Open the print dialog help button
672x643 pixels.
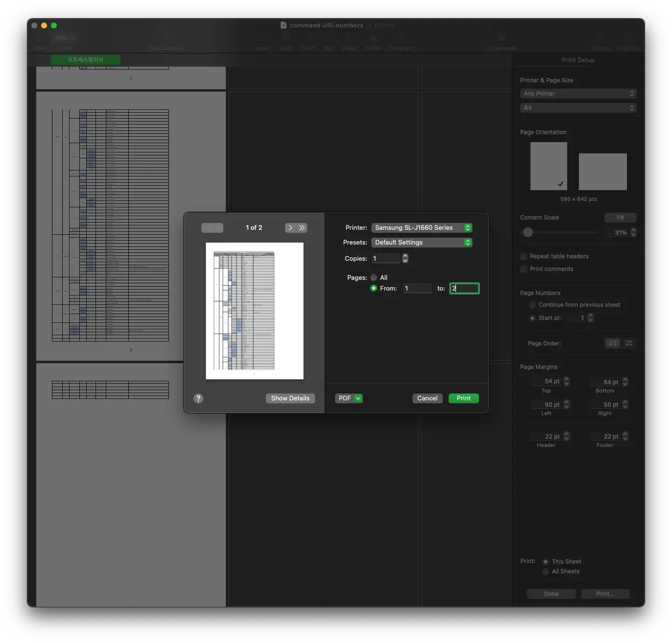(x=198, y=398)
